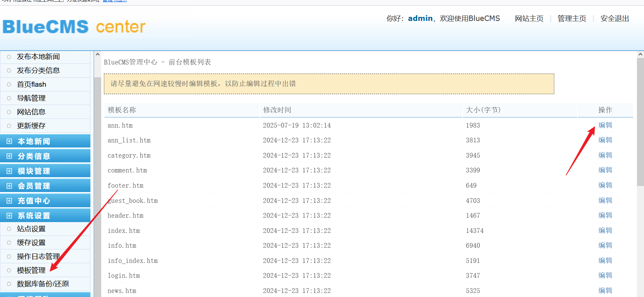The width and height of the screenshot is (644, 297).
Task: Edit the header.htm template
Action: (605, 215)
